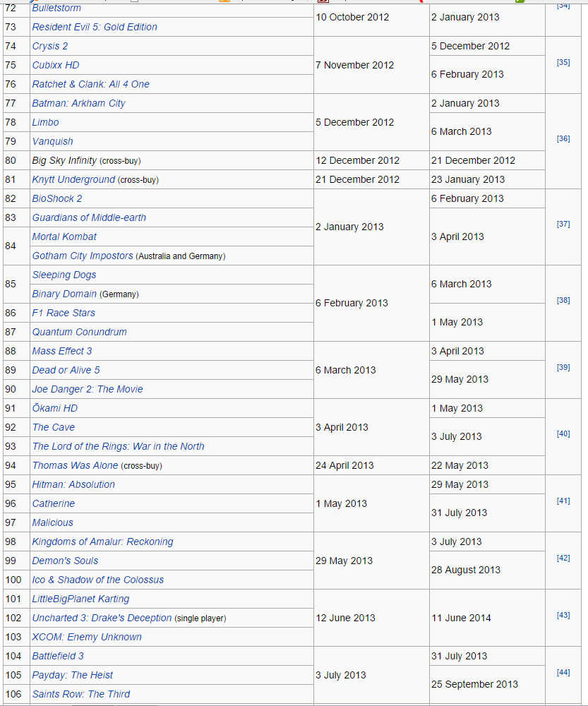This screenshot has width=588, height=706.
Task: Open the Mortal Kombat link
Action: [x=64, y=237]
